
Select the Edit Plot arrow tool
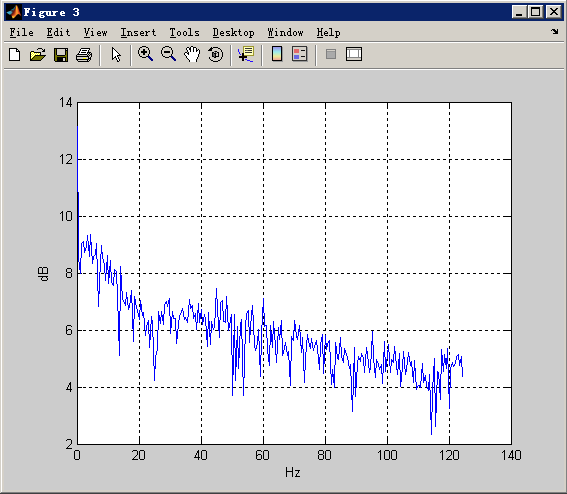click(116, 55)
